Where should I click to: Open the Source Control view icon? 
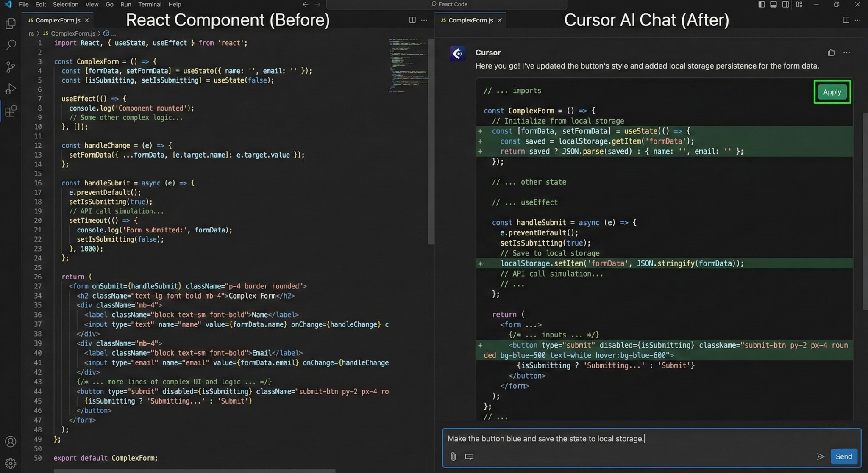tap(11, 67)
